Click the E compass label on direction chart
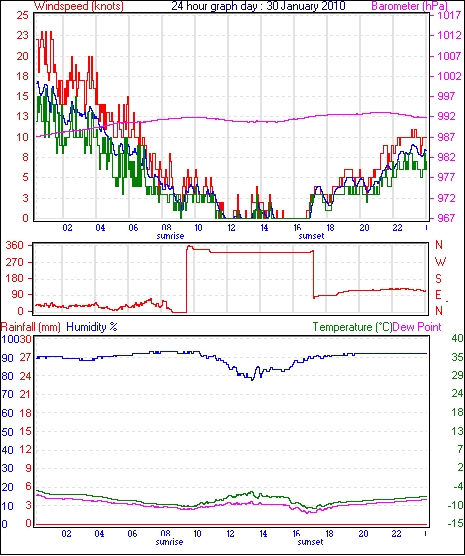 click(x=438, y=295)
